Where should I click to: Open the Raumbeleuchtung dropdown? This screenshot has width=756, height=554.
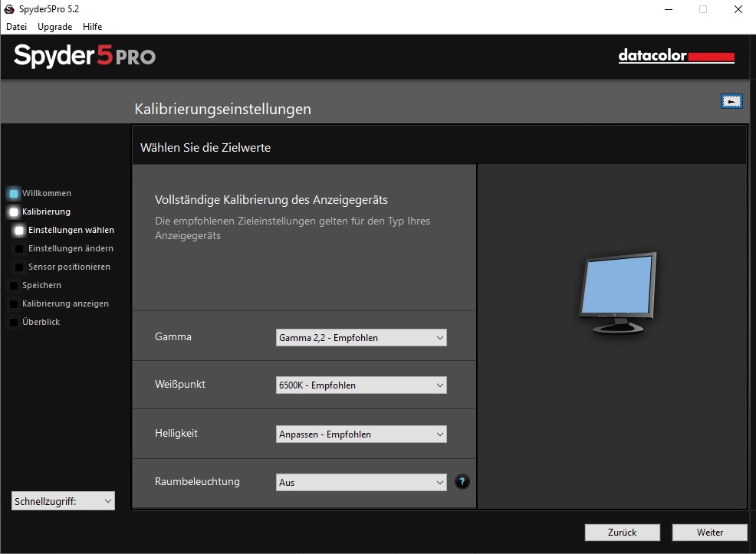coord(361,482)
